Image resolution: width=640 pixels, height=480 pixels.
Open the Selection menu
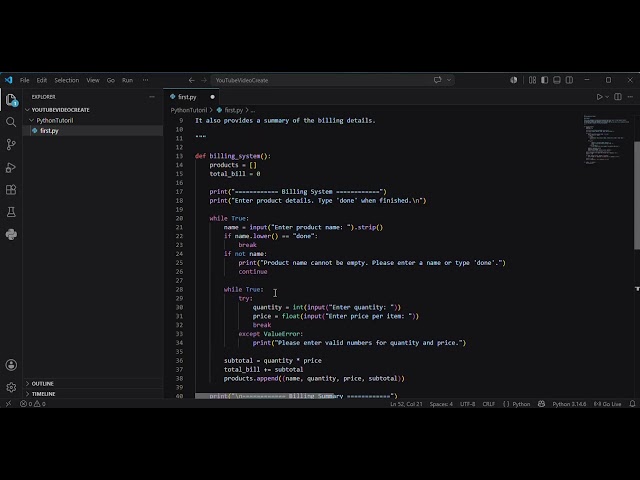click(x=67, y=80)
